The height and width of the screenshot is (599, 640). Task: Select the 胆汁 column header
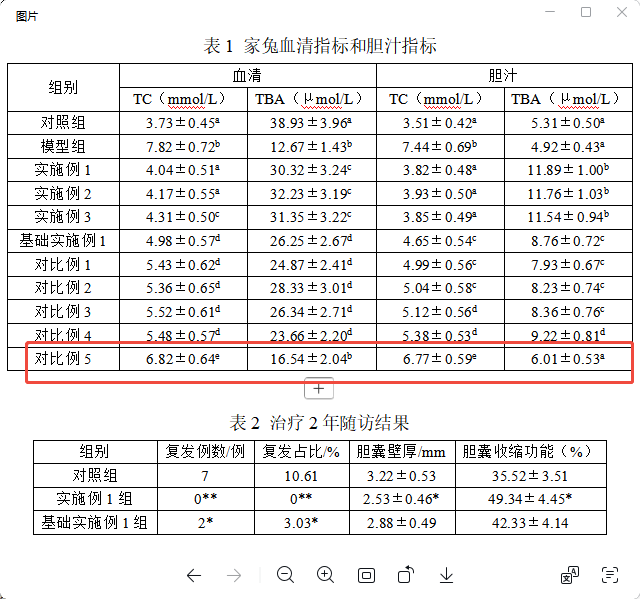point(504,75)
